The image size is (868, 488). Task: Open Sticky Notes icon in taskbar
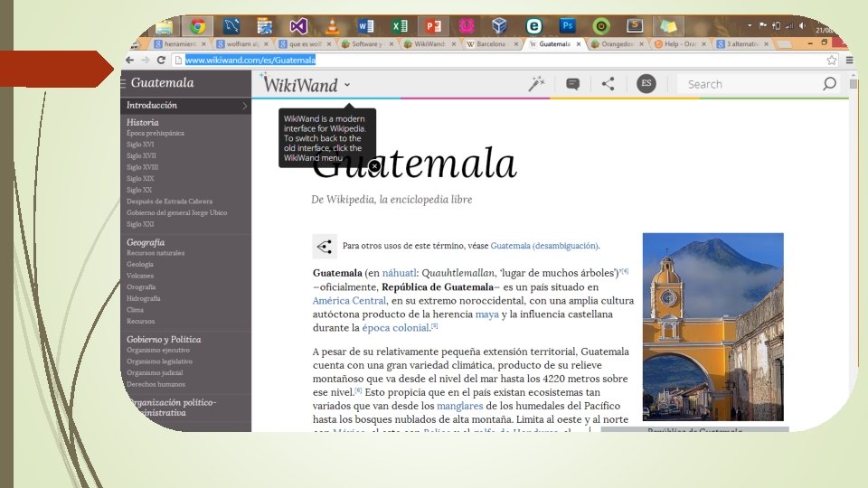tap(668, 26)
